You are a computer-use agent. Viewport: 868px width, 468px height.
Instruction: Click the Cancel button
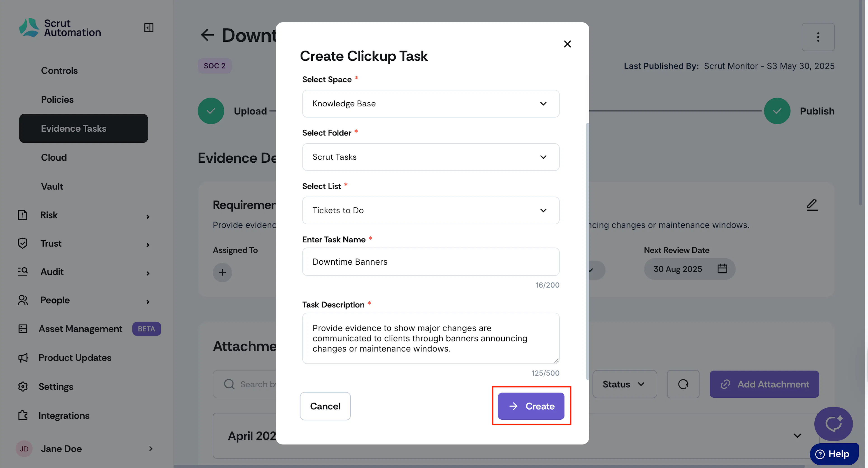tap(325, 406)
